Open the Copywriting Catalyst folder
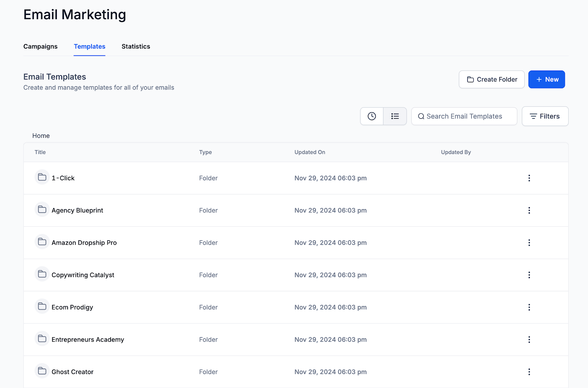This screenshot has height=388, width=588. (x=83, y=274)
